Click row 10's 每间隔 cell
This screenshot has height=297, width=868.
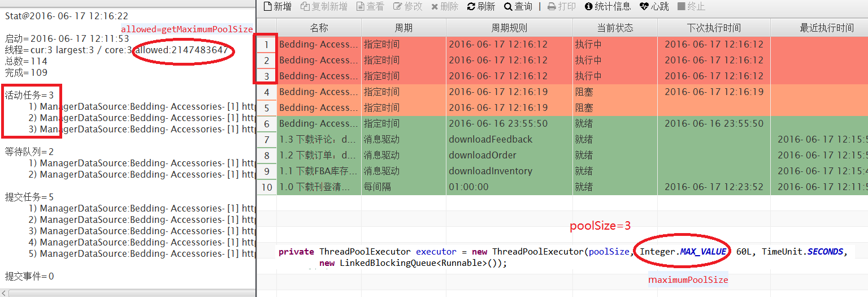[376, 187]
